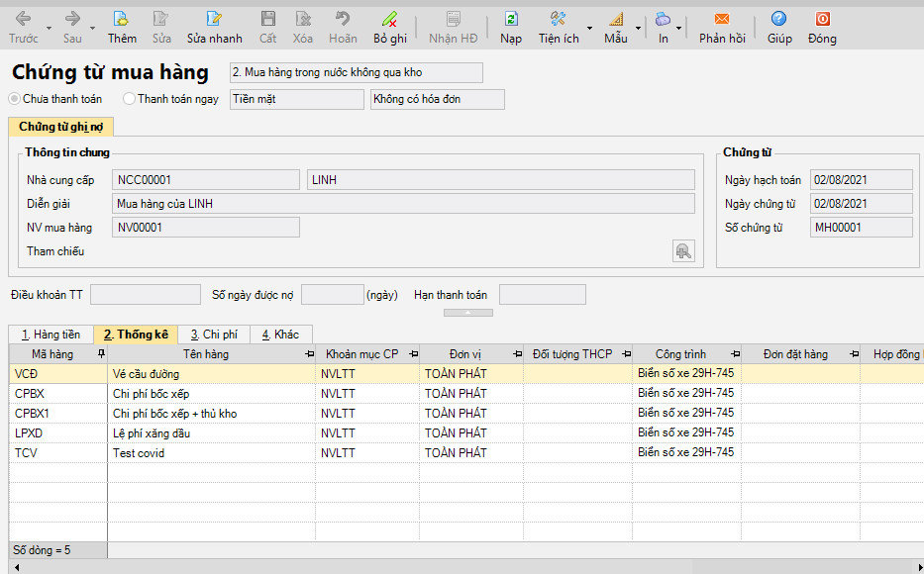Open help with Giúp

click(x=779, y=27)
